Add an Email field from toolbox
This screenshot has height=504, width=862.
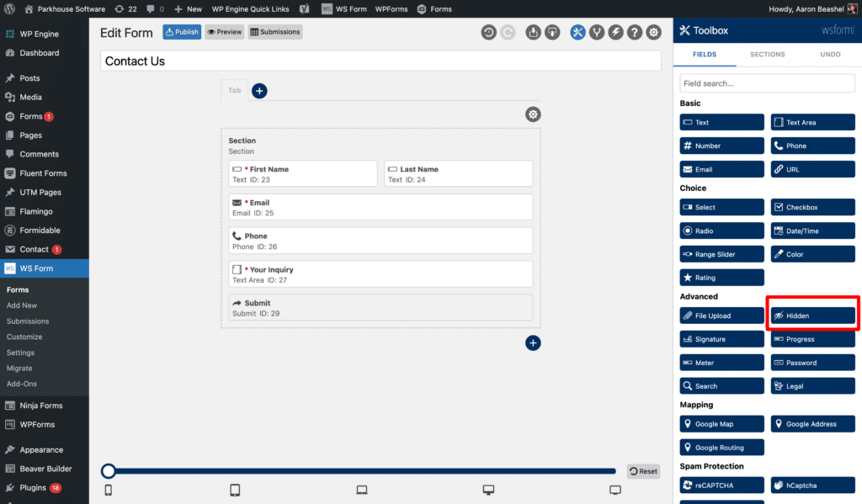721,169
